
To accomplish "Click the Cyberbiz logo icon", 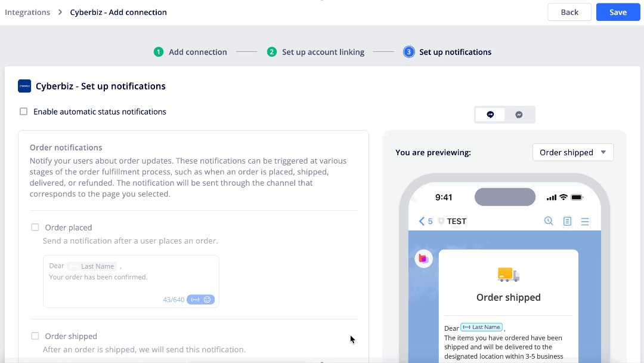I will 24,86.
